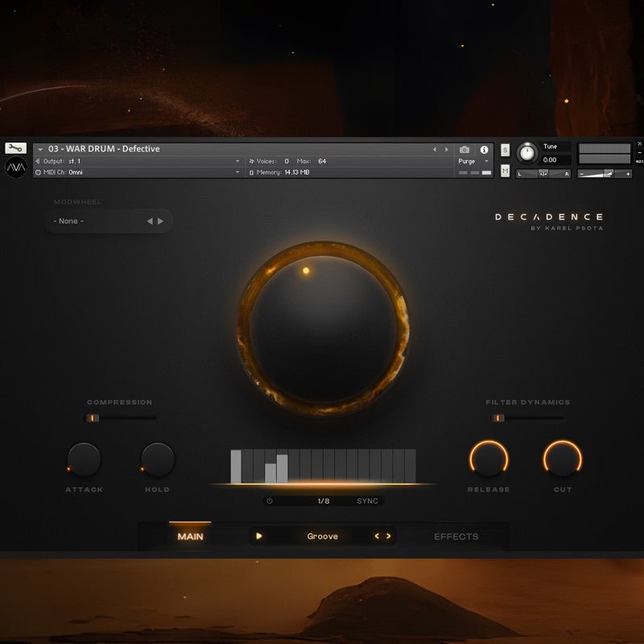The width and height of the screenshot is (644, 644).
Task: Go to next instrument with right arrow
Action: pyautogui.click(x=447, y=150)
